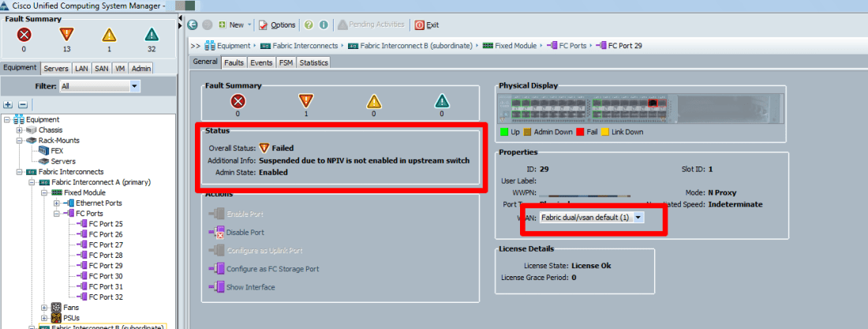Screen dimensions: 868x329
Task: Collapse the FC Ports tree node
Action: click(x=56, y=214)
